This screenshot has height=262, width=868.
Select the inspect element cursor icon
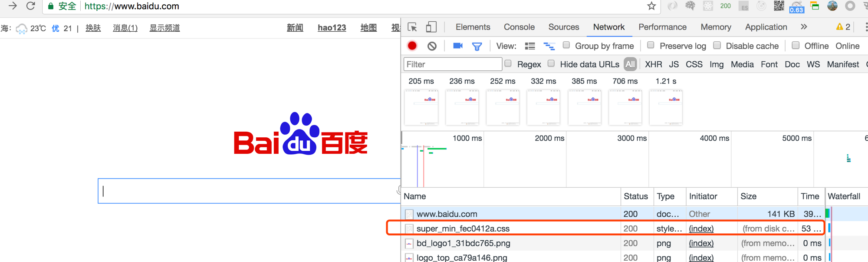click(x=412, y=27)
